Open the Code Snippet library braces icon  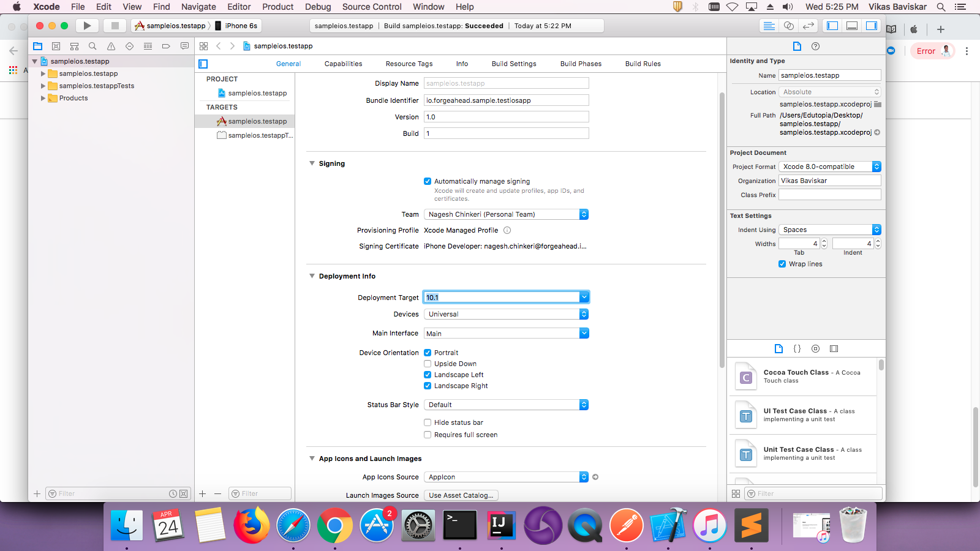(x=797, y=348)
